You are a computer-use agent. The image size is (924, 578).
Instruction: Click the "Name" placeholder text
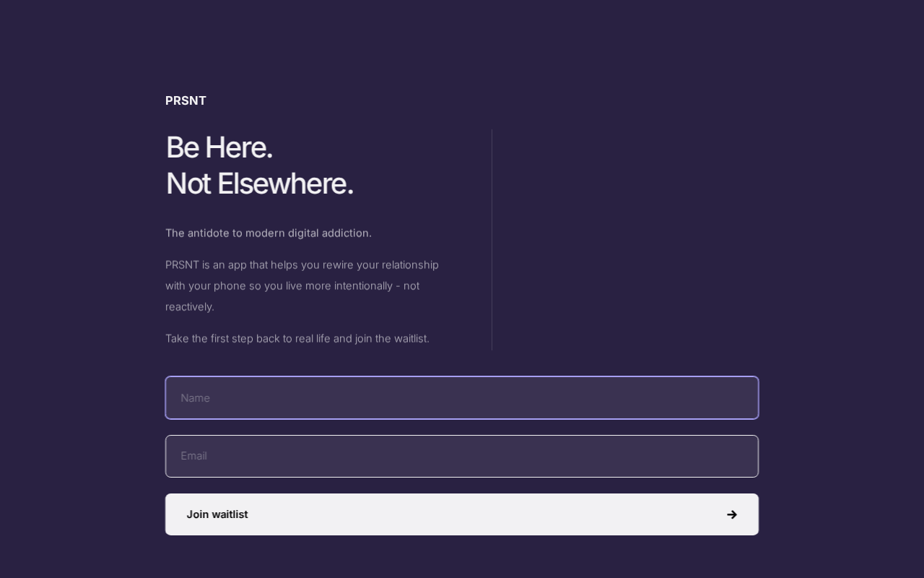tap(195, 398)
